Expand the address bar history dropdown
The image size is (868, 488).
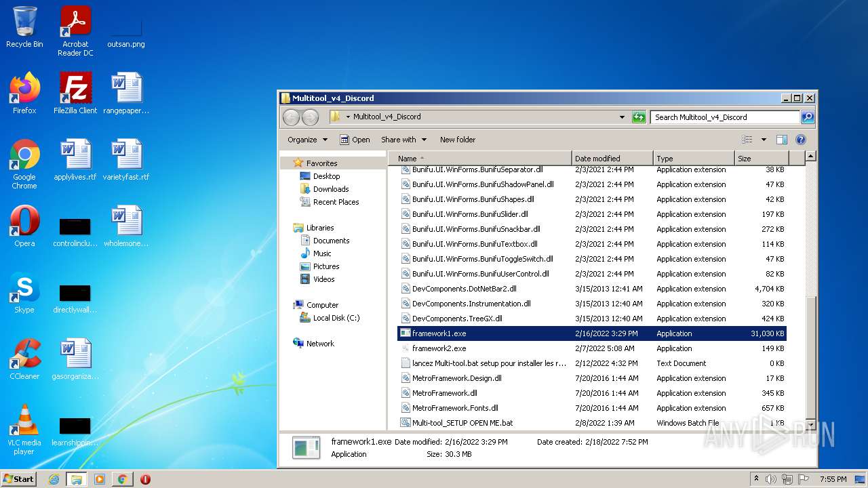click(x=622, y=117)
